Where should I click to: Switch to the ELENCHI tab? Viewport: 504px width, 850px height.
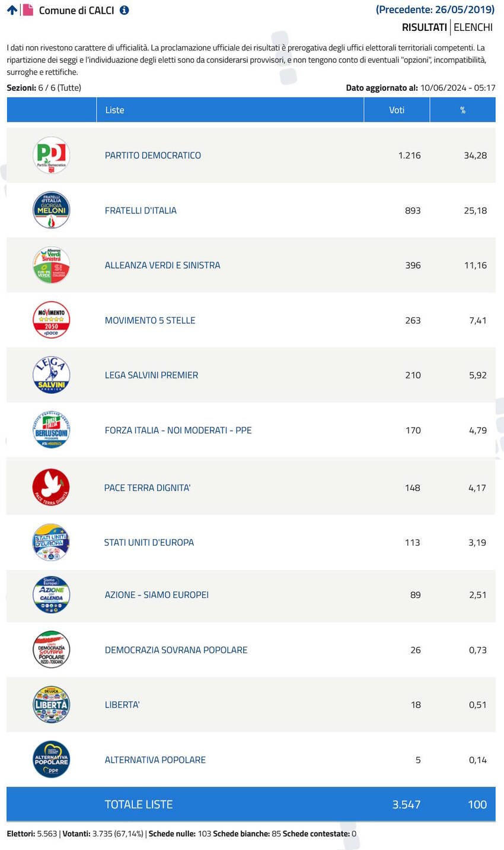tap(473, 27)
